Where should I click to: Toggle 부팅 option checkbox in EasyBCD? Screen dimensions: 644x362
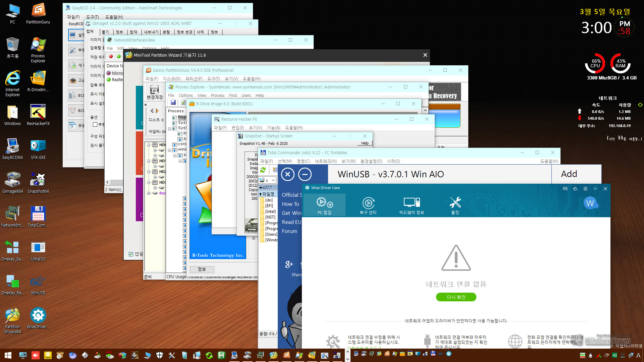coord(95,124)
